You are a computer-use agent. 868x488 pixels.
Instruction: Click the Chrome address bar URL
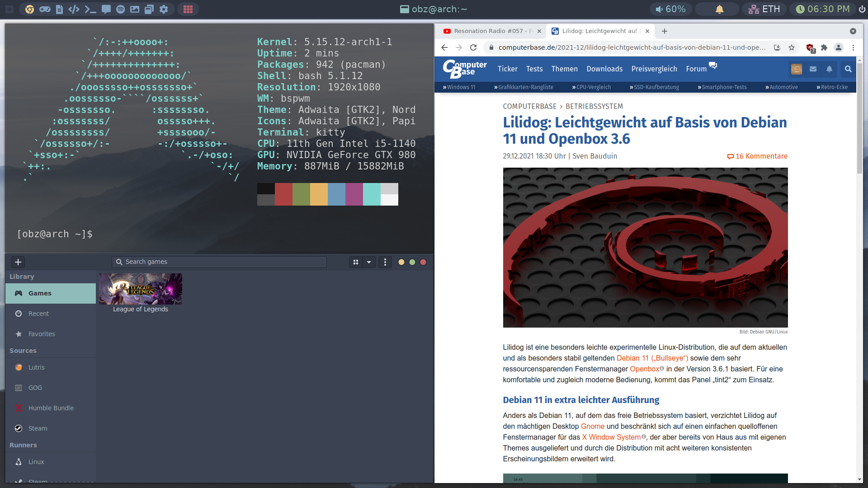click(632, 47)
